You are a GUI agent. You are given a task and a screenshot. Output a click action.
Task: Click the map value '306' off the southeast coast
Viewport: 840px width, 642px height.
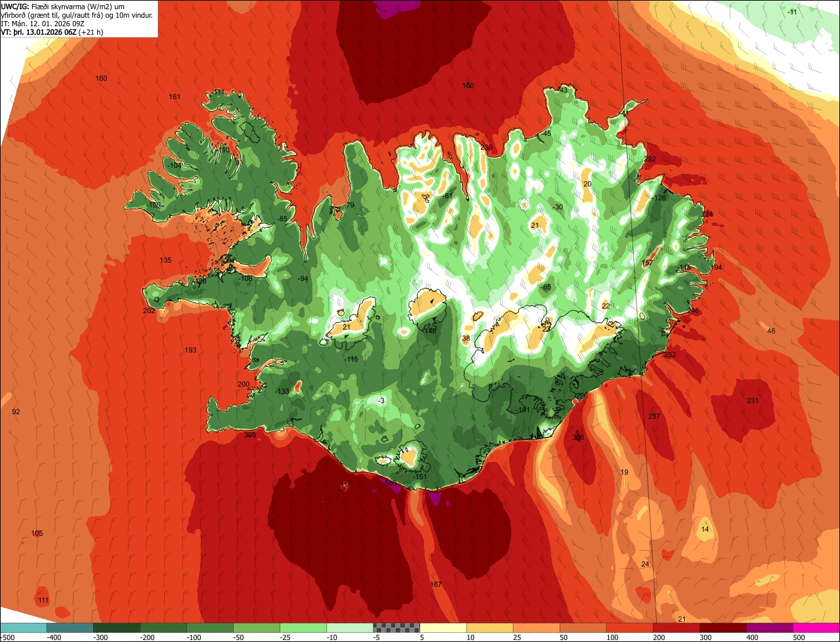578,437
